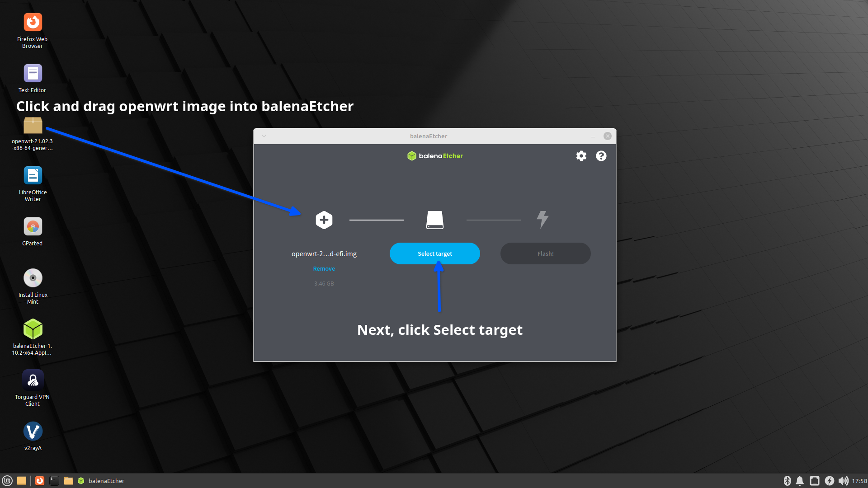Click the target drive icon
Image resolution: width=868 pixels, height=488 pixels.
coord(435,220)
